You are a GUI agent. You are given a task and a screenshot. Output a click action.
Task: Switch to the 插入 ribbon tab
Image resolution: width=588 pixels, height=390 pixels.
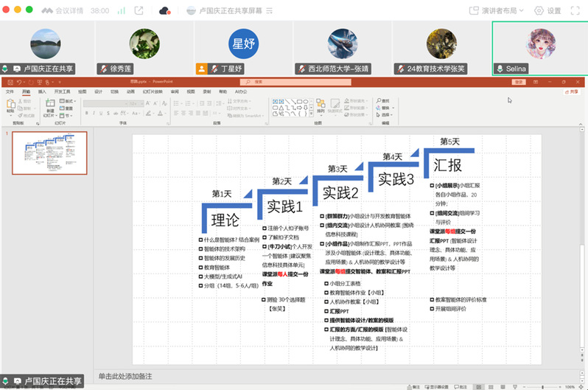(42, 91)
